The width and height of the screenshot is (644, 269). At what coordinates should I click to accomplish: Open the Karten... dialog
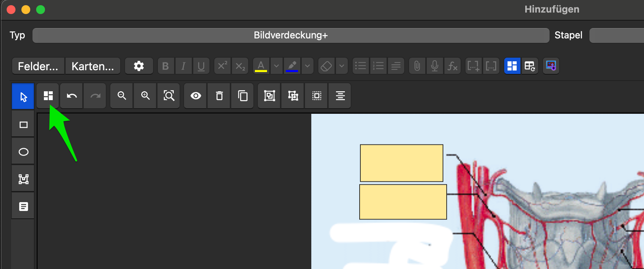[x=93, y=66]
